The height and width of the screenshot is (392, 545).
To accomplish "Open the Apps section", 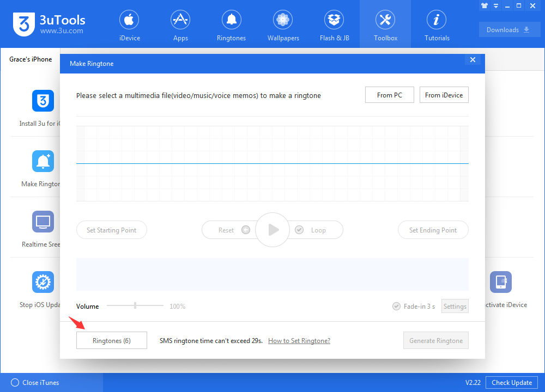I will tap(180, 26).
